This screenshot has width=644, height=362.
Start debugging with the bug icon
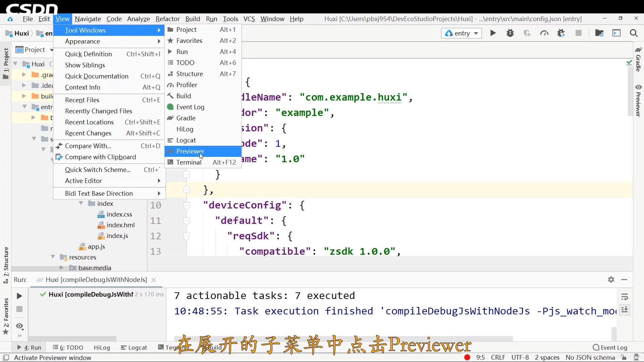click(x=510, y=33)
